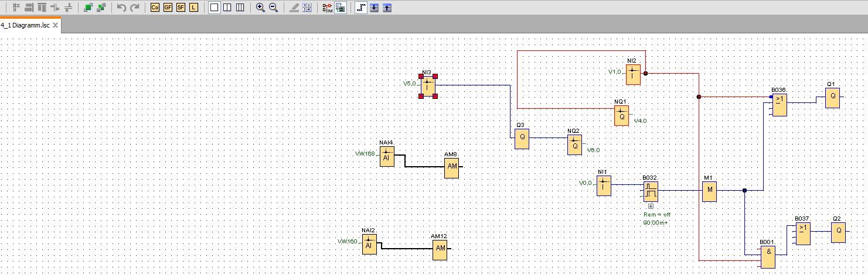868x275 pixels.
Task: Click the bring to front icon
Action: [x=88, y=8]
